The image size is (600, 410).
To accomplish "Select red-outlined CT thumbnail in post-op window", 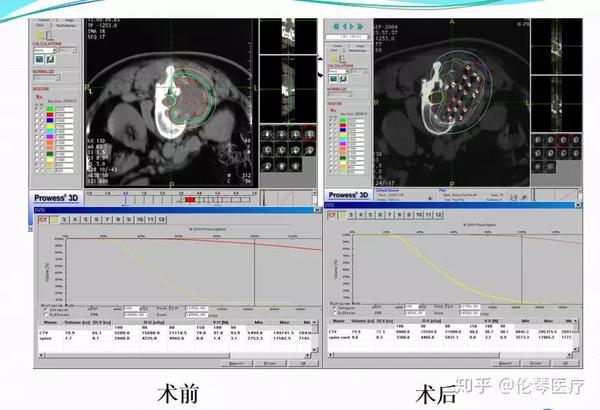I will pyautogui.click(x=563, y=140).
